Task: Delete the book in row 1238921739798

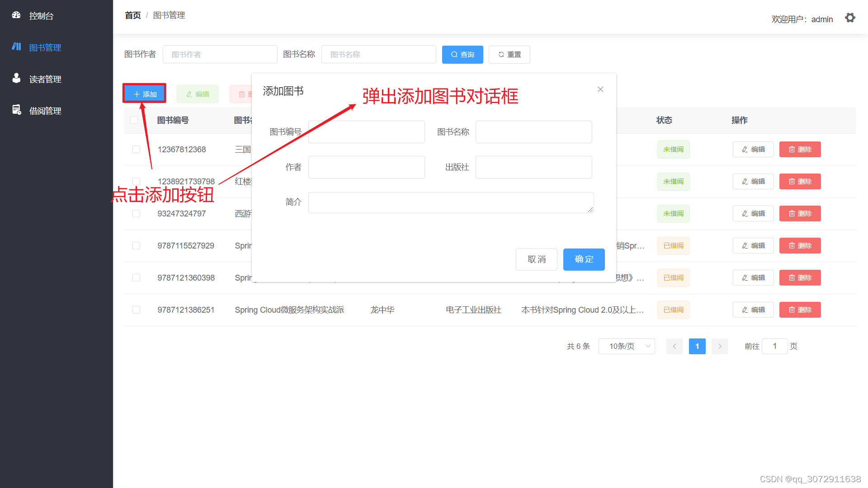Action: tap(800, 182)
